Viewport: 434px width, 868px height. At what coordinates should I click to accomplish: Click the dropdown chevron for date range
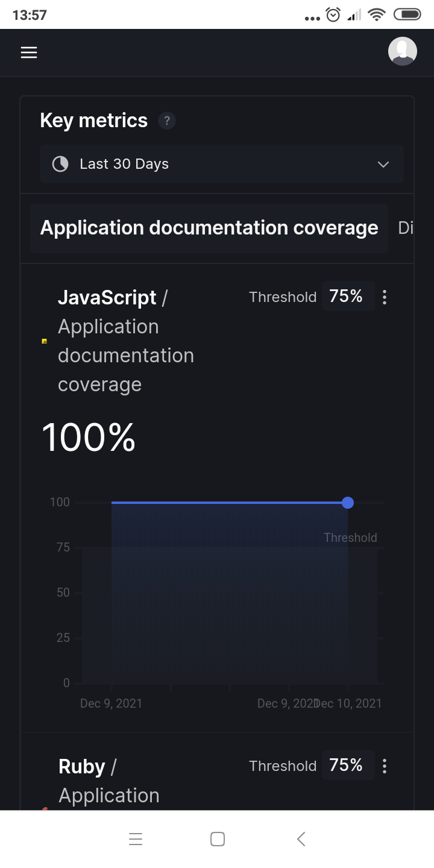(x=383, y=164)
